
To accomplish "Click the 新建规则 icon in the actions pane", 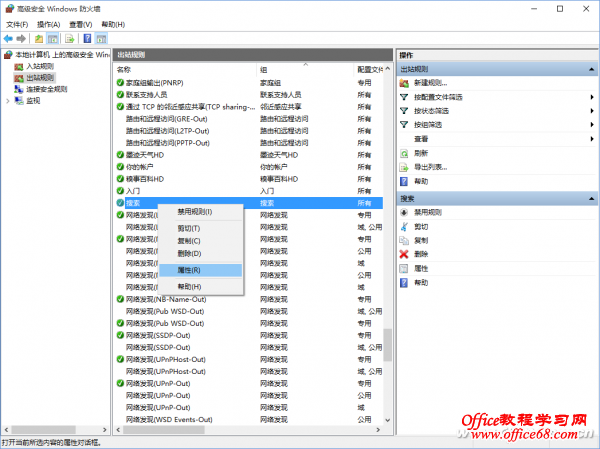I will tap(404, 83).
